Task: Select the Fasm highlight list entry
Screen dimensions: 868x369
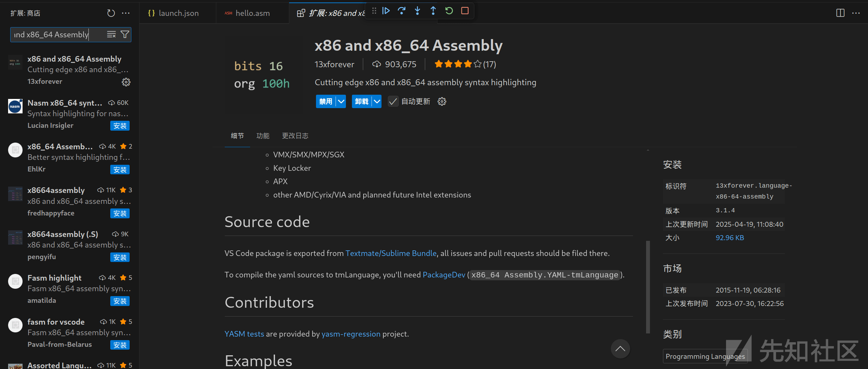Action: coord(70,289)
